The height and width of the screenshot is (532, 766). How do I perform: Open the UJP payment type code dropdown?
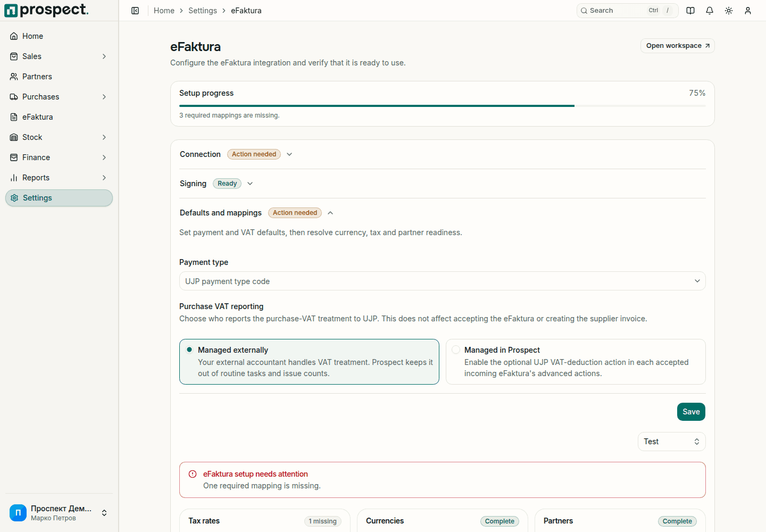[x=443, y=281]
